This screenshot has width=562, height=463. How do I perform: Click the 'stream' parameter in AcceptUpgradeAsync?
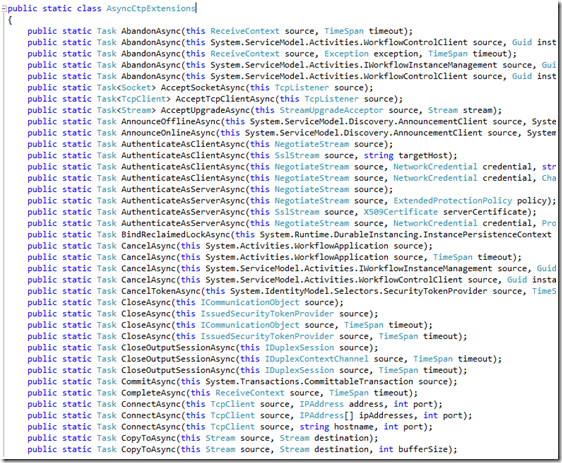(x=477, y=110)
